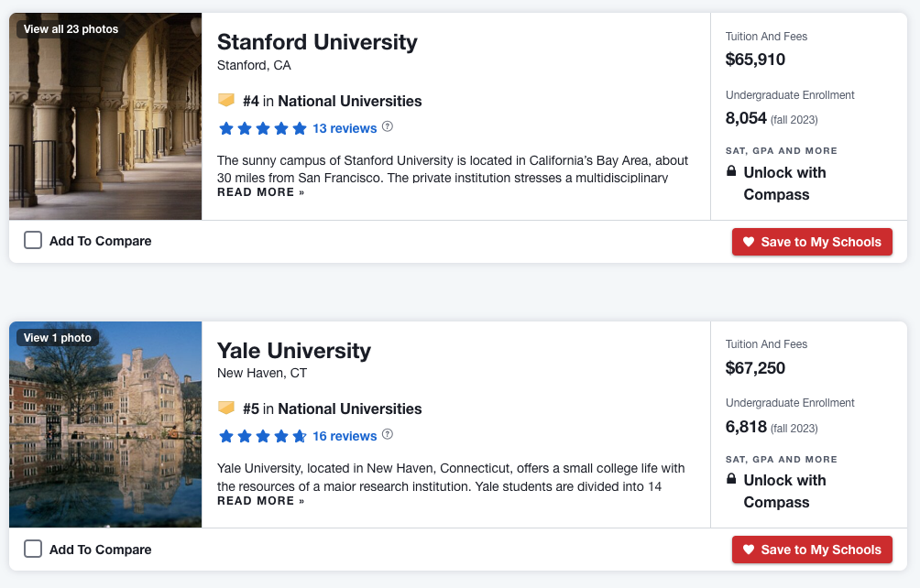Viewport: 920px width, 588px height.
Task: Open Unlock with Compass for Stanford
Action: tap(784, 183)
